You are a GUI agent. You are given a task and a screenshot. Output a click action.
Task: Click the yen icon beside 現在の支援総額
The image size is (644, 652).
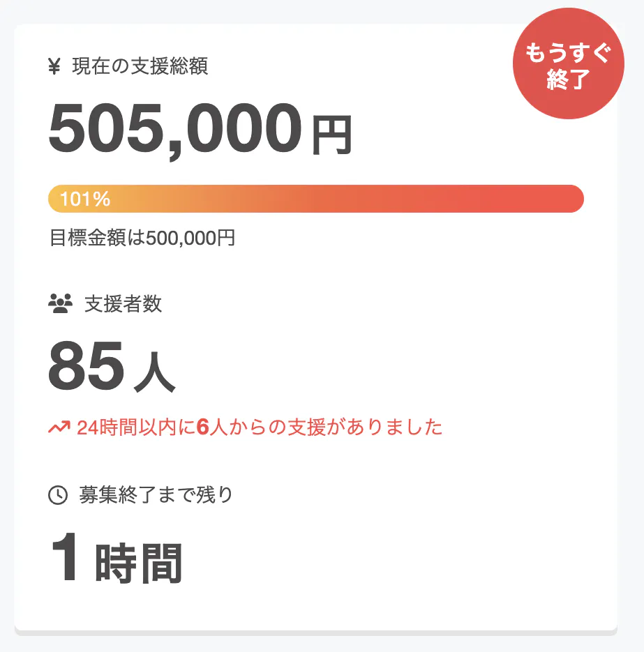(x=54, y=67)
